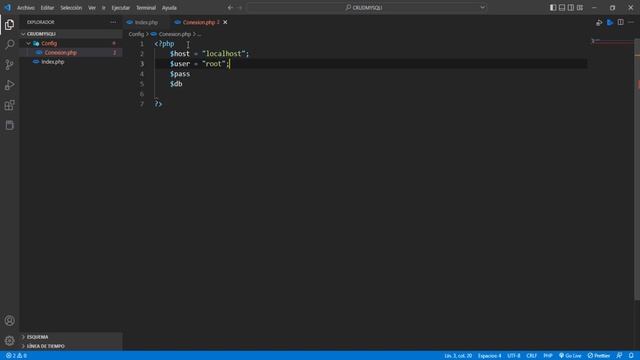Click the Conexion.php breadcrumb segment
Image resolution: width=640 pixels, height=360 pixels.
pyautogui.click(x=175, y=34)
